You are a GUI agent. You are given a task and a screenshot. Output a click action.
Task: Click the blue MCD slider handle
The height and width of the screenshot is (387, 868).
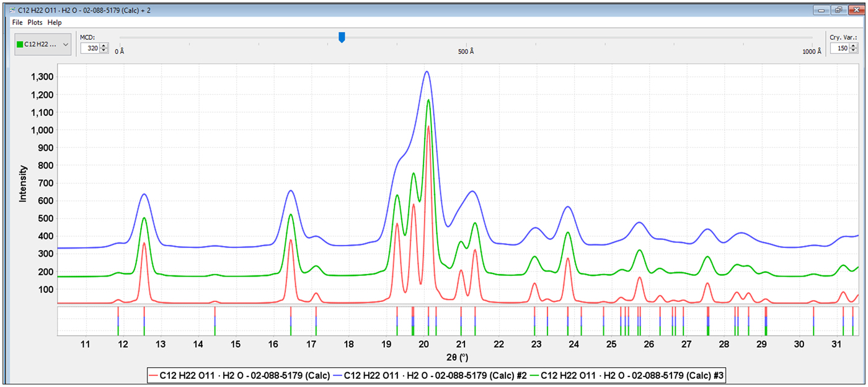[x=342, y=38]
